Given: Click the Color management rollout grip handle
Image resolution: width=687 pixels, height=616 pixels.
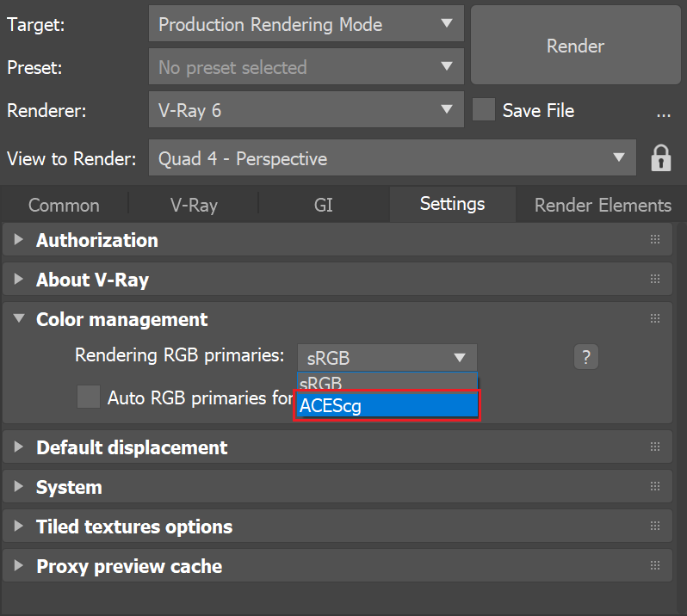Looking at the screenshot, I should click(655, 318).
